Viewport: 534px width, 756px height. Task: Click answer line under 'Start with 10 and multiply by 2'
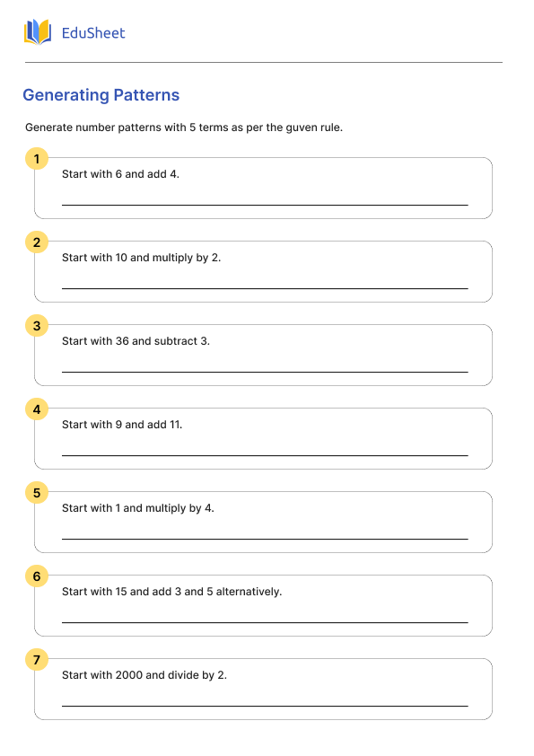(x=265, y=288)
